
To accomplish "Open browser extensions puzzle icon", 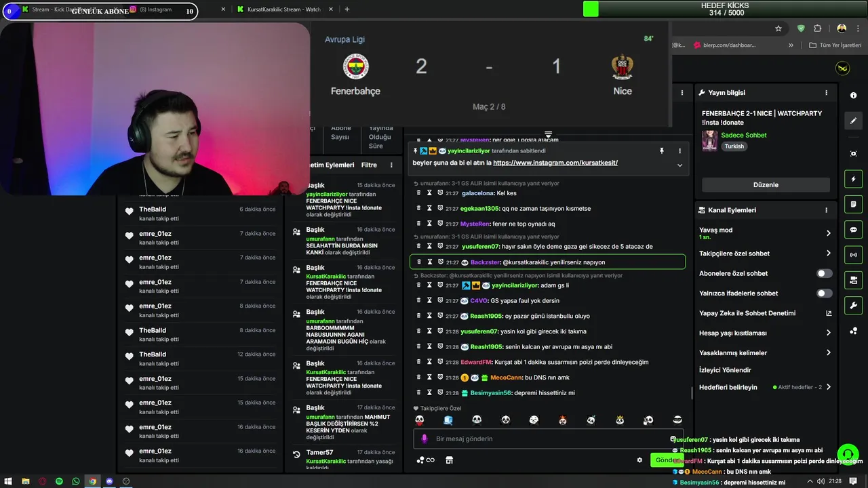I will [817, 28].
